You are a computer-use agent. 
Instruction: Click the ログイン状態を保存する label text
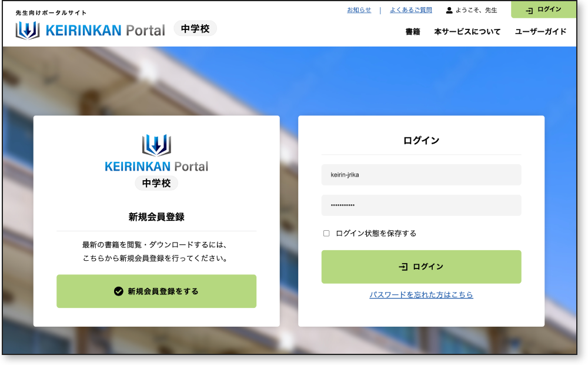376,234
